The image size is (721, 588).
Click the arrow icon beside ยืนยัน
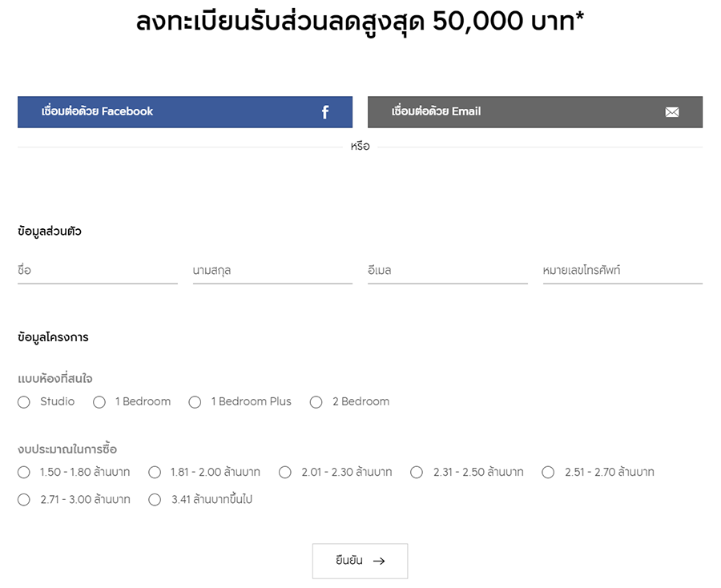379,561
